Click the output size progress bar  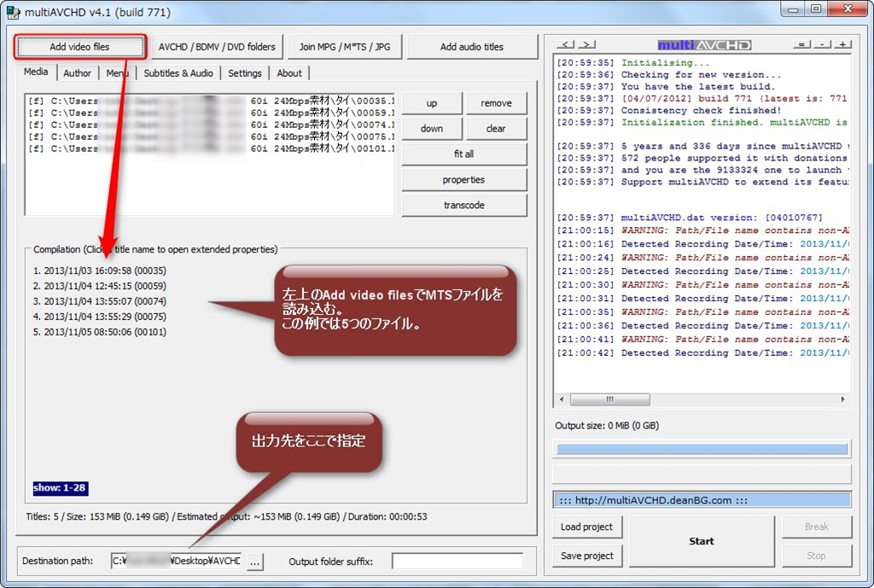tap(702, 449)
